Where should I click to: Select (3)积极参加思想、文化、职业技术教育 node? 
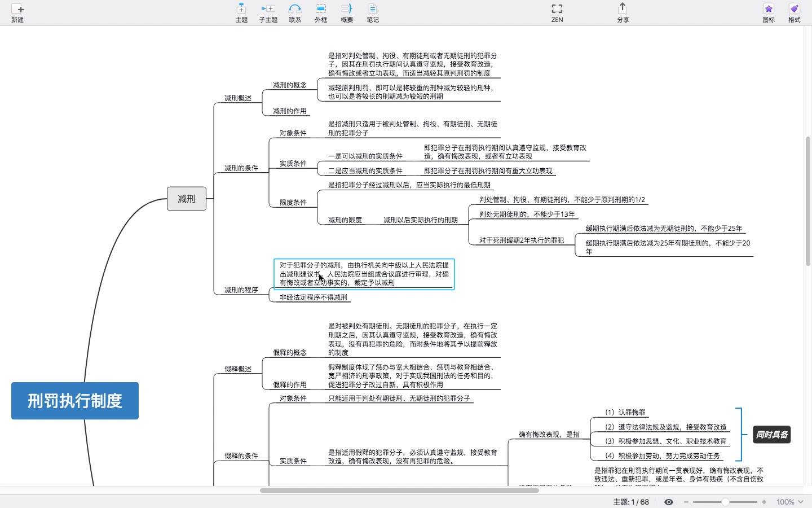click(x=666, y=441)
